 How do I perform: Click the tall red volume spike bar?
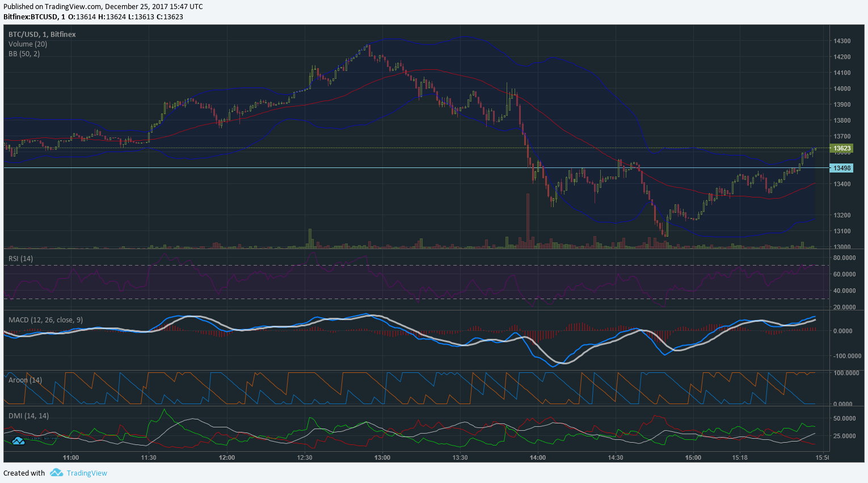[528, 221]
